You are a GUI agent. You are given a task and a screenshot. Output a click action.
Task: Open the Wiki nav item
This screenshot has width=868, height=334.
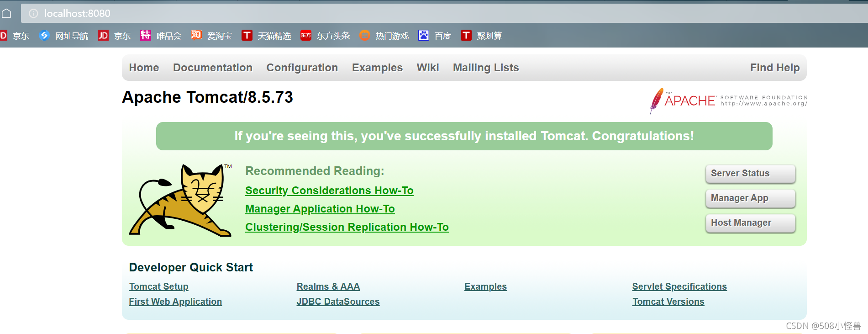pyautogui.click(x=428, y=68)
